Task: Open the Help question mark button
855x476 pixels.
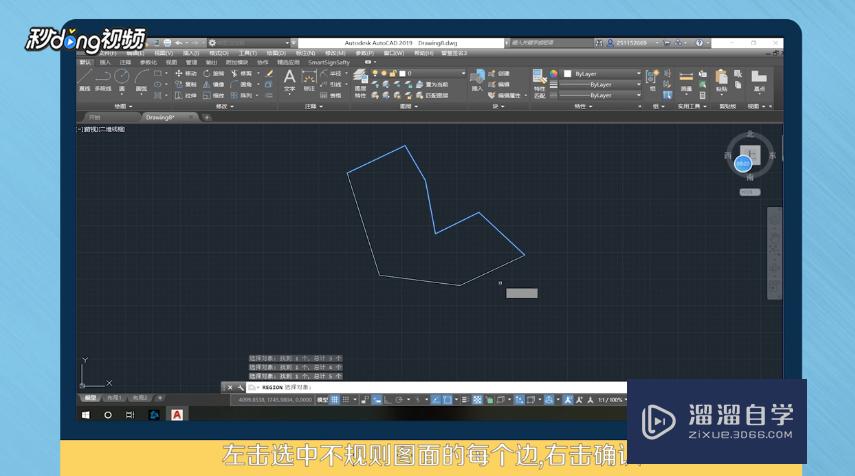Action: (699, 43)
